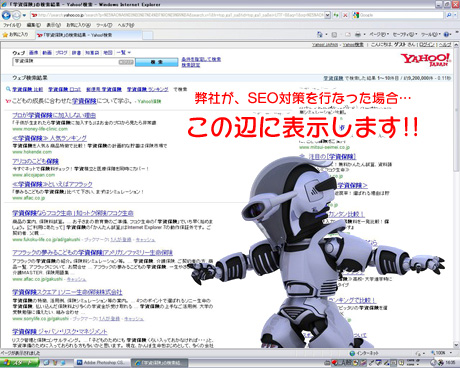Open the ツール menu in the menu bar
Viewport: 460px width, 368px height.
click(x=104, y=25)
